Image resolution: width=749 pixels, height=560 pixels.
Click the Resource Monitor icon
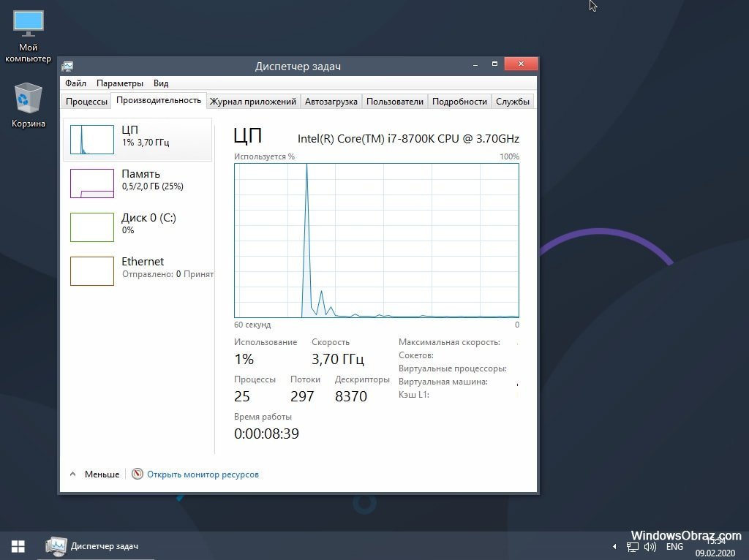pos(137,474)
